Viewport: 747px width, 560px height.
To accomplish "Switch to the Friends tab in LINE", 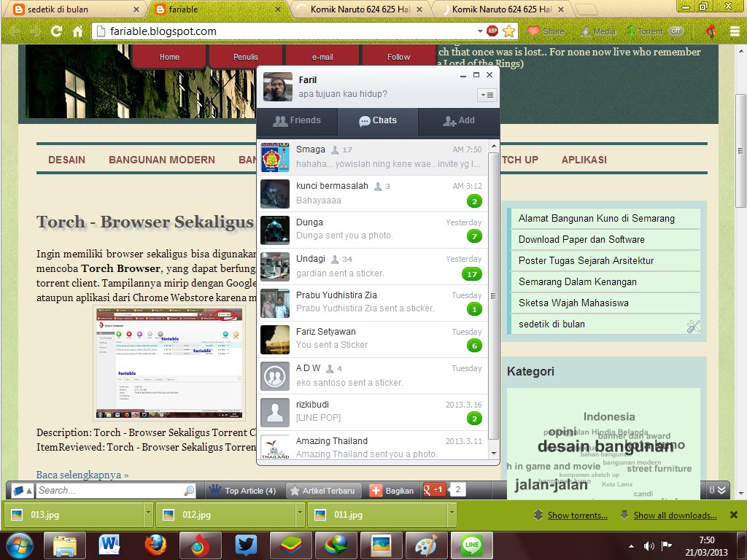I will [x=298, y=122].
